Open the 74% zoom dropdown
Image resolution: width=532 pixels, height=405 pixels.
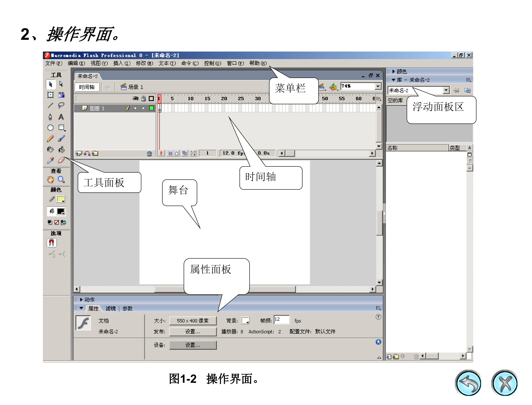pyautogui.click(x=378, y=86)
